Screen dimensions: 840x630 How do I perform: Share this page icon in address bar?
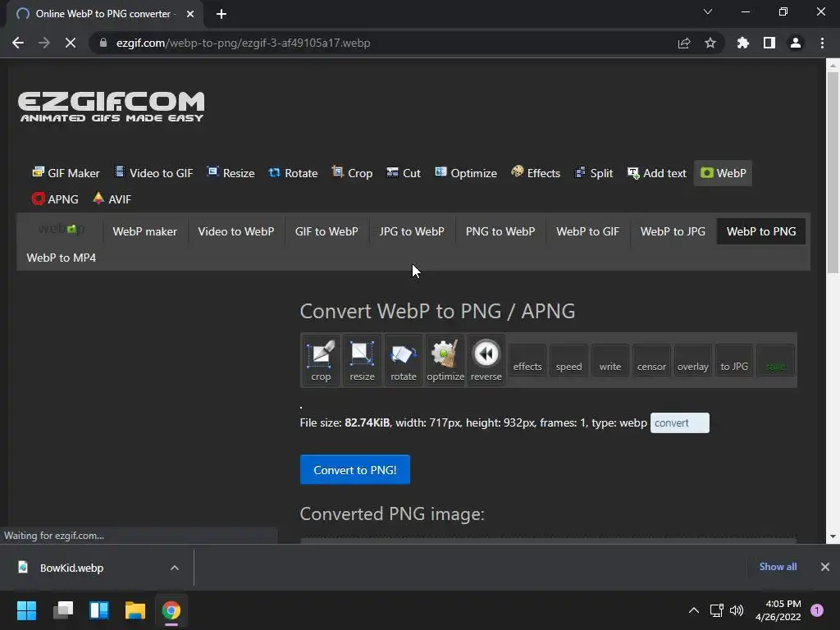pyautogui.click(x=684, y=43)
